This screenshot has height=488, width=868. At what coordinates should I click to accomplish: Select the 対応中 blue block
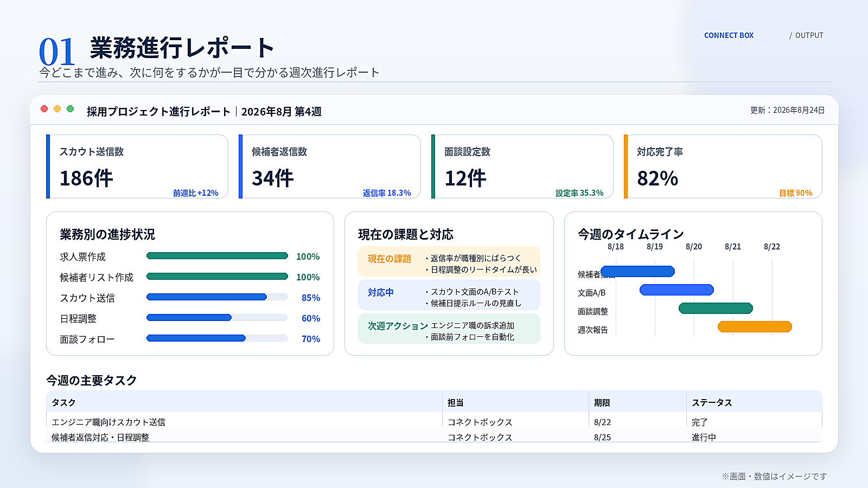tap(449, 295)
